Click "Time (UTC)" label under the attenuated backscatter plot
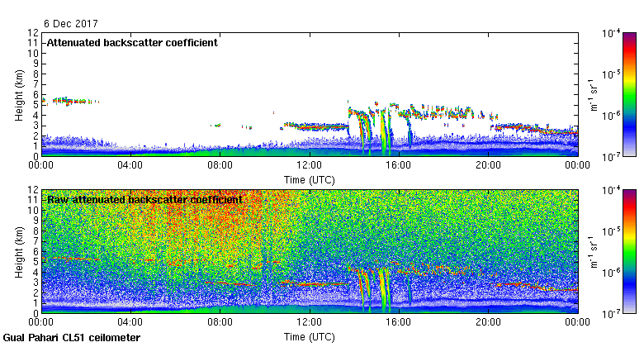This screenshot has width=644, height=347. 310,180
